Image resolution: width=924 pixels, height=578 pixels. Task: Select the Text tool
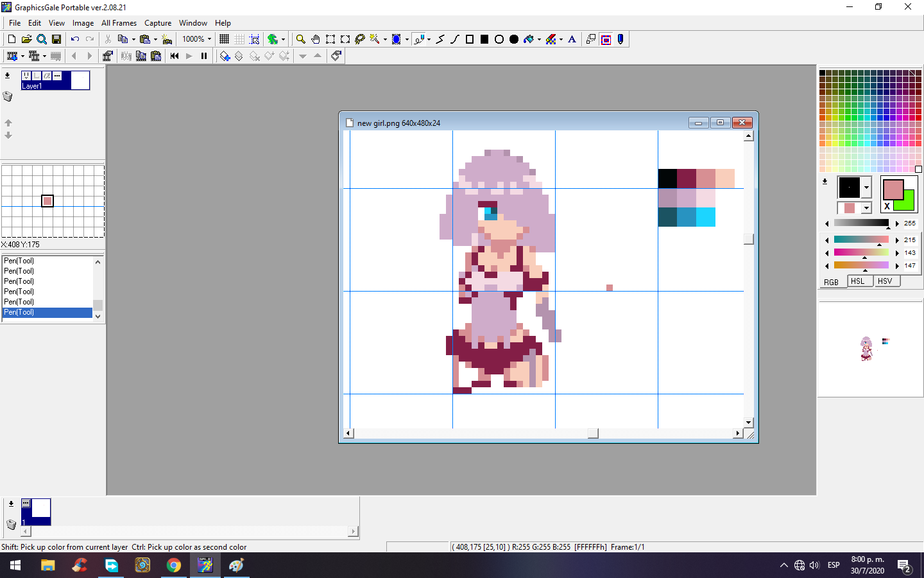[x=572, y=39]
